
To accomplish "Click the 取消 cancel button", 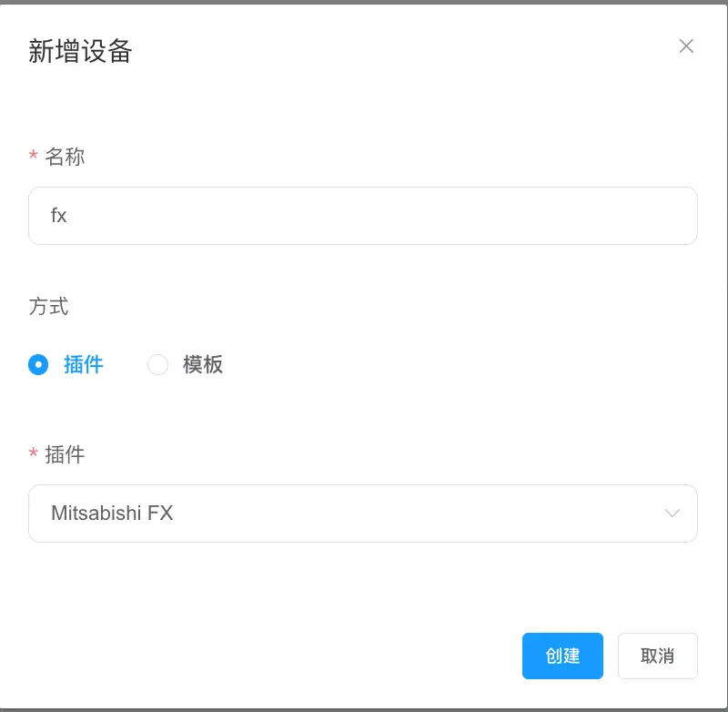I will tap(657, 656).
